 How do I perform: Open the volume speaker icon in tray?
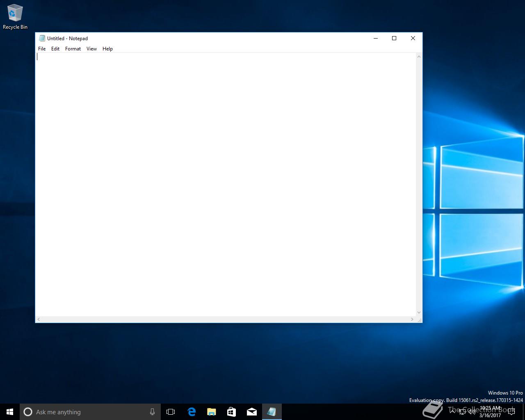coord(472,412)
